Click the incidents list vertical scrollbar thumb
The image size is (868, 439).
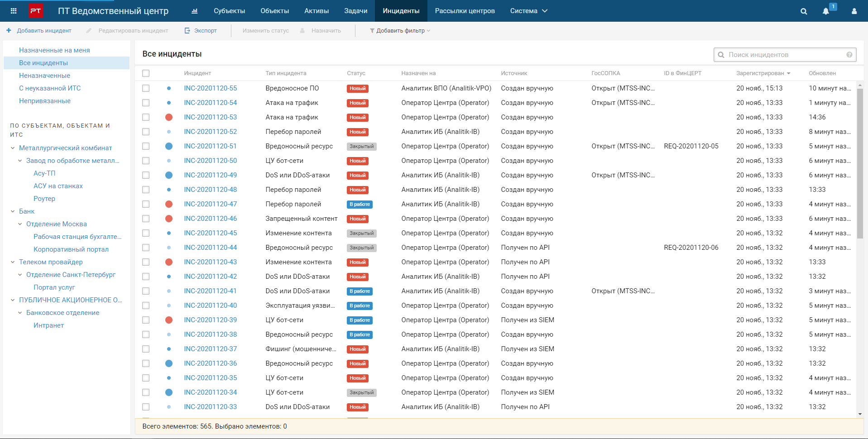tap(860, 163)
